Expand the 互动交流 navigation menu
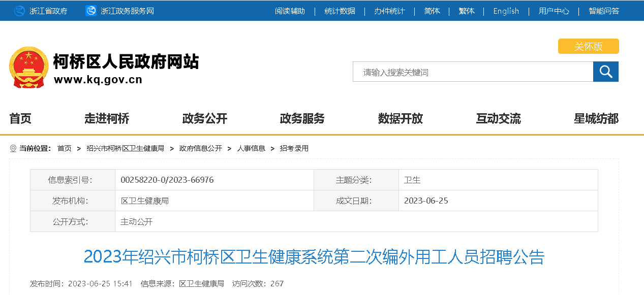This screenshot has width=644, height=295. click(498, 119)
